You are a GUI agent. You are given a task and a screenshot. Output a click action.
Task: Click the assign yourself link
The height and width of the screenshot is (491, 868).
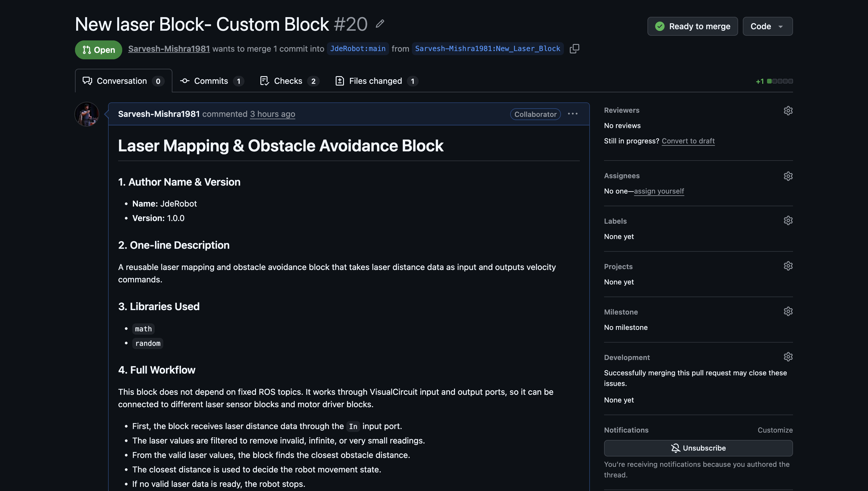[659, 191]
